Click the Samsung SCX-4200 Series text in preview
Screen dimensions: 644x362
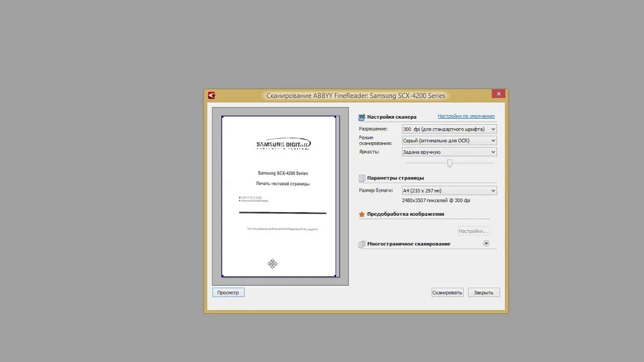(x=283, y=173)
